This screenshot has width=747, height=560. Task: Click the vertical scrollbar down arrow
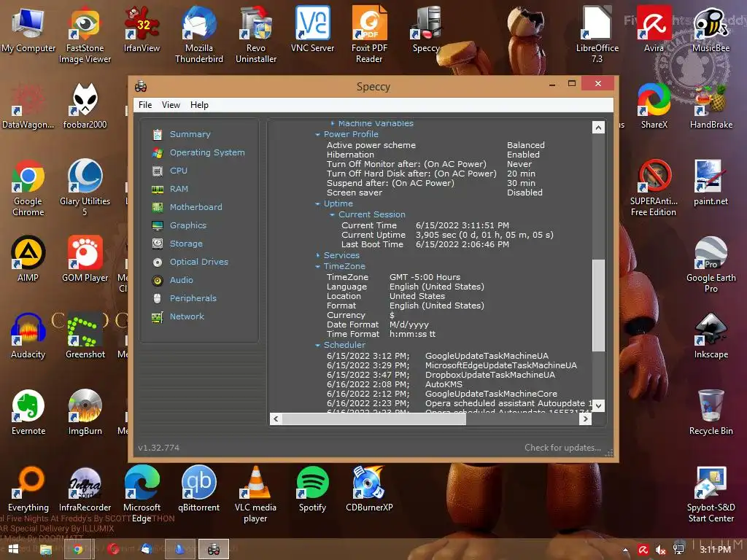(598, 405)
